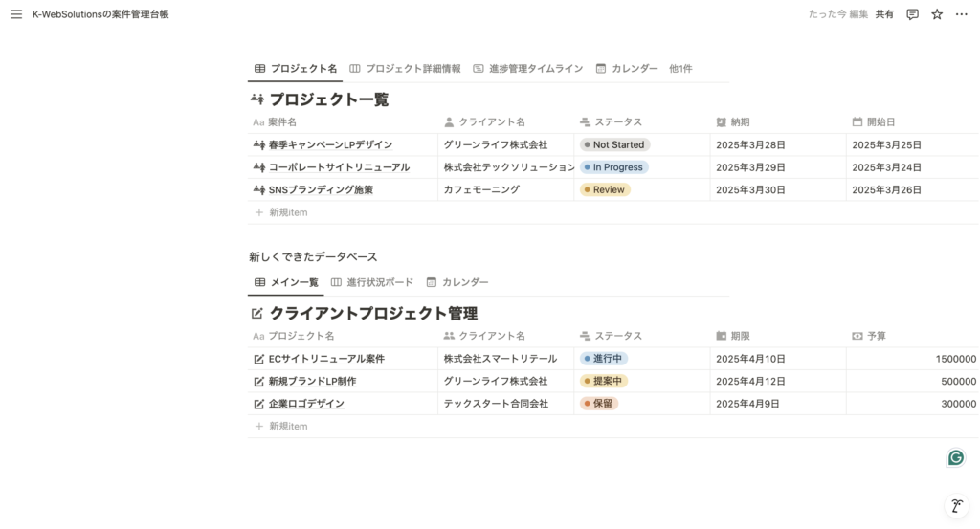Viewport: 980px width, 529px height.
Task: Switch to the 進行状況ボード tab
Action: point(372,282)
